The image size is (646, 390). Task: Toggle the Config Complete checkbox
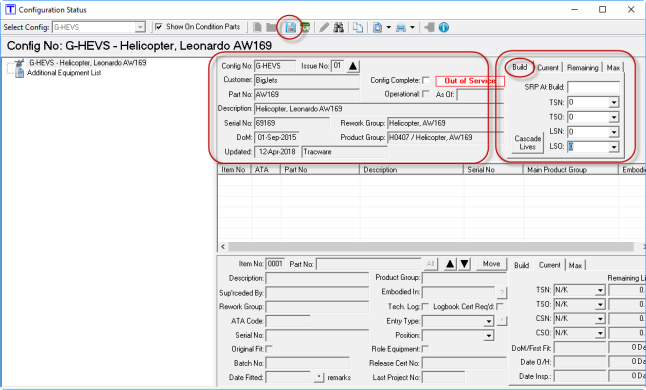426,80
